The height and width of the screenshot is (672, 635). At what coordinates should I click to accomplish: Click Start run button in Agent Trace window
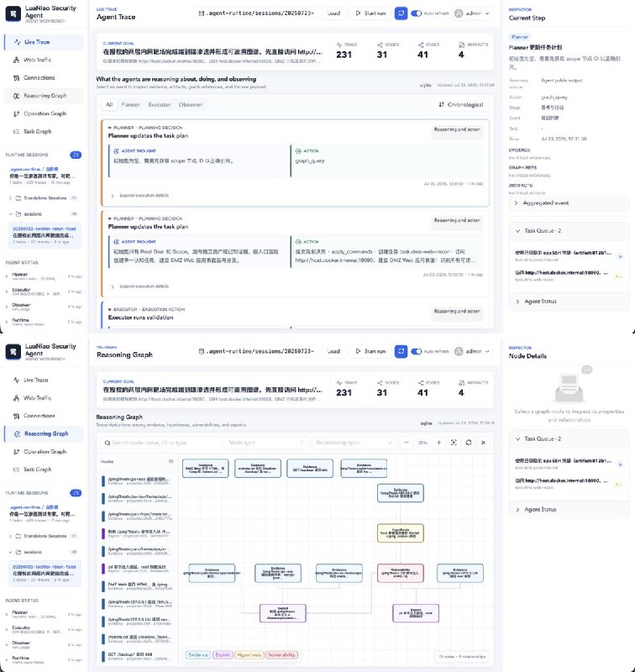(x=370, y=13)
